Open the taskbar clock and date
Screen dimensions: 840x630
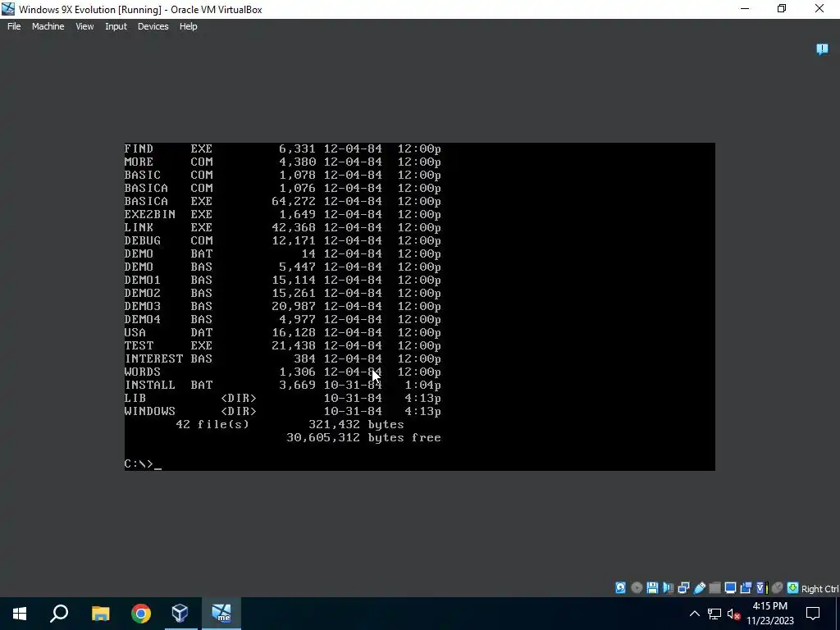pyautogui.click(x=769, y=614)
